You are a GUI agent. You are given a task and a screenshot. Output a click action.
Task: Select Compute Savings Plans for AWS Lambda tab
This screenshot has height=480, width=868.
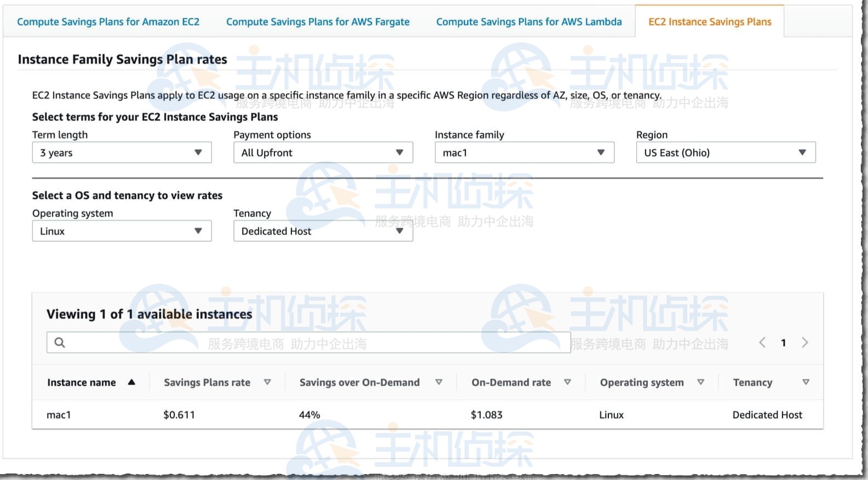528,22
